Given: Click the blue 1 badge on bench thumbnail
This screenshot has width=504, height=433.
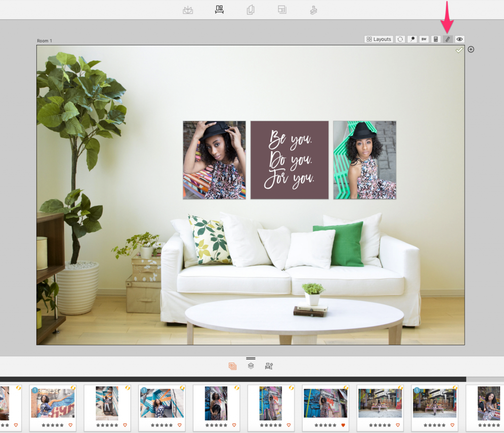Looking at the screenshot, I should click(x=416, y=391).
